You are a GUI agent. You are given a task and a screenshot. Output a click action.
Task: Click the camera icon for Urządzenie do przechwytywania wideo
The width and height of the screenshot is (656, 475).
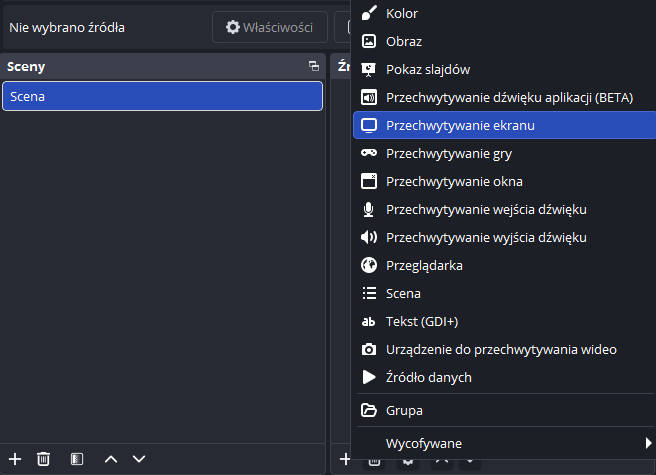[369, 350]
